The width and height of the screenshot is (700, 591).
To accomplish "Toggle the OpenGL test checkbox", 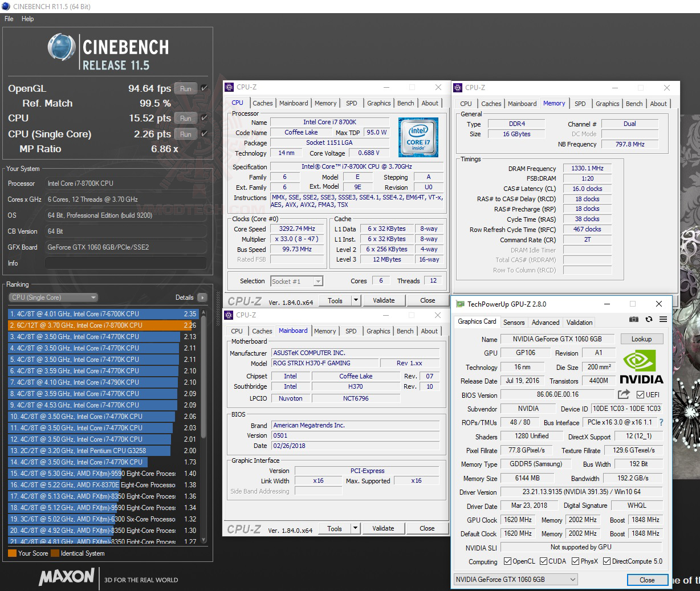I will pos(204,88).
